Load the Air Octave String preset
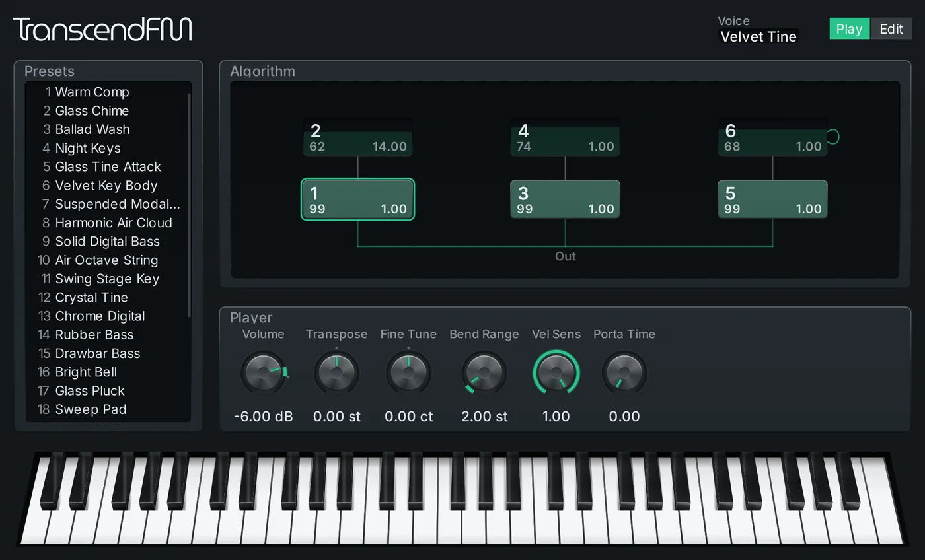 pyautogui.click(x=108, y=260)
